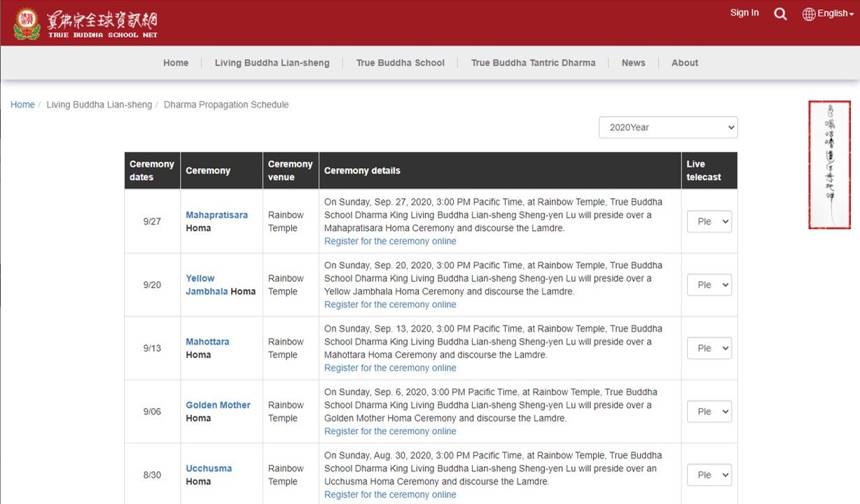Screen dimensions: 860x504
Task: Go to the News menu item
Action: click(x=633, y=63)
